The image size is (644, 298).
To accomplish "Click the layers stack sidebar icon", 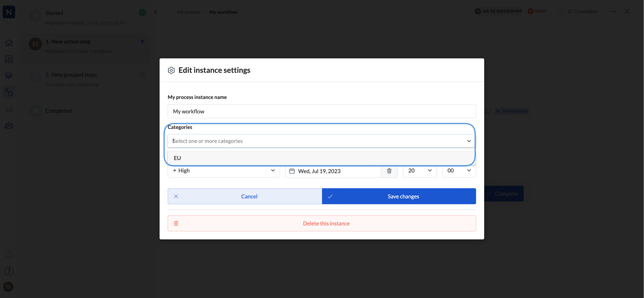I will pyautogui.click(x=9, y=75).
